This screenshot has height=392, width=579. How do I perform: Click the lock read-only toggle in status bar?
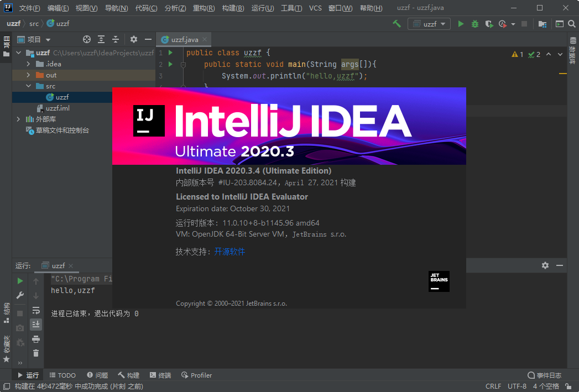point(568,386)
